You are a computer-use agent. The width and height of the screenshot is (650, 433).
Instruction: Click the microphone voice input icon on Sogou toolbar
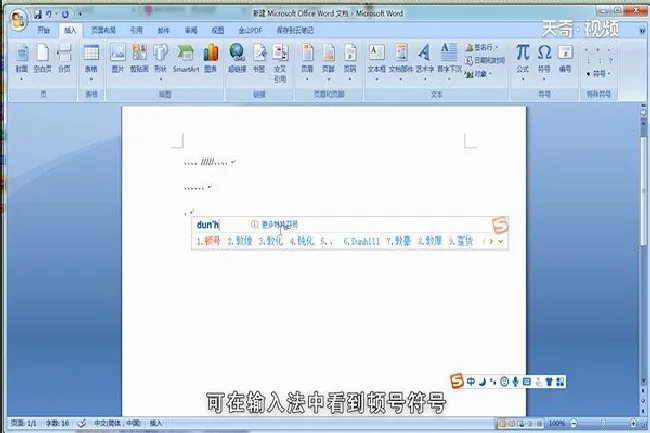click(x=515, y=382)
